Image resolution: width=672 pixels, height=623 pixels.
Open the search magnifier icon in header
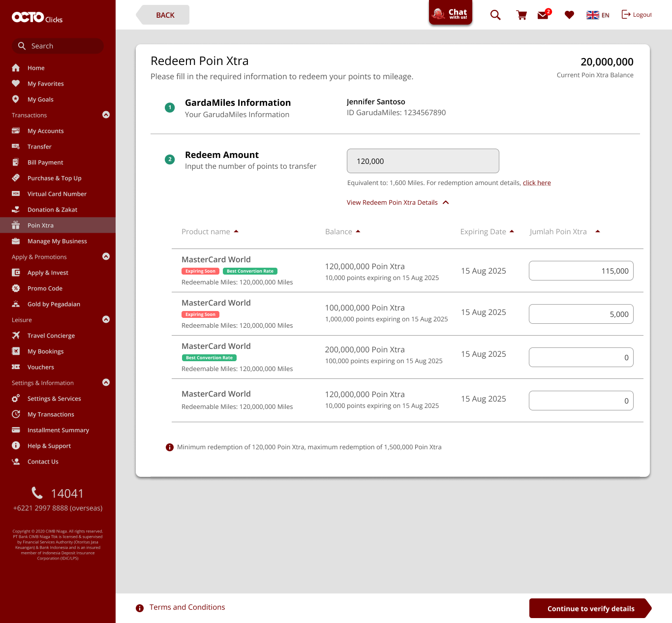(495, 15)
